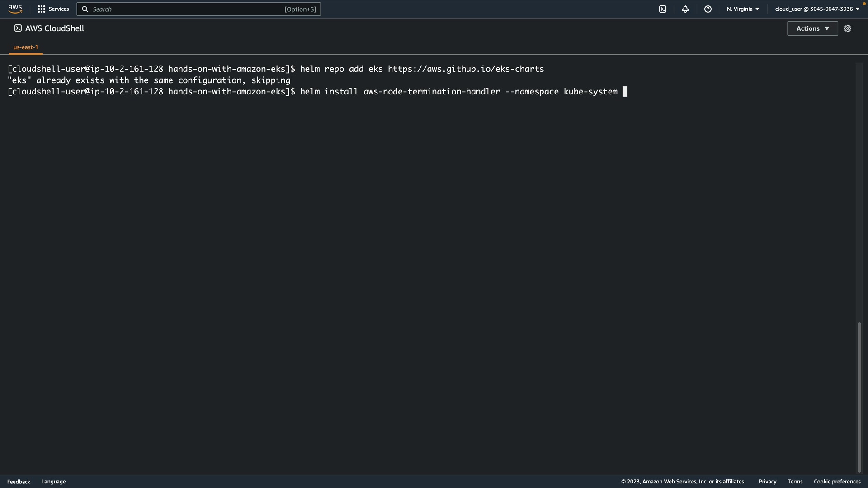Open CloudShell settings gear icon
The height and width of the screenshot is (488, 868).
848,28
